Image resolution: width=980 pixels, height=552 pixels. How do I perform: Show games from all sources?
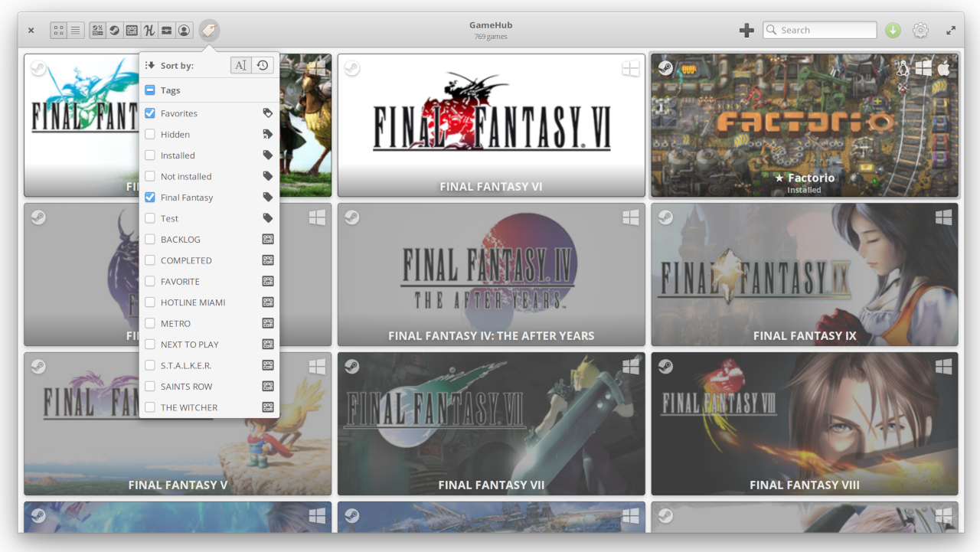click(x=97, y=31)
